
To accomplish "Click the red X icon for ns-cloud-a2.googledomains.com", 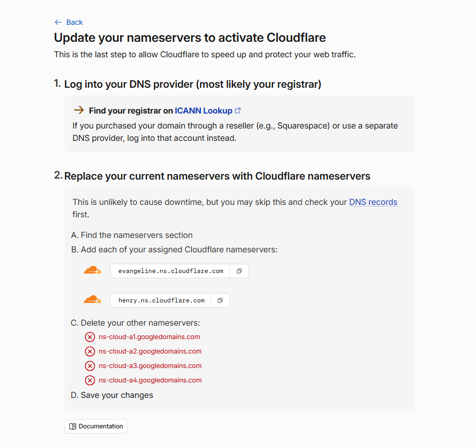I will [90, 351].
